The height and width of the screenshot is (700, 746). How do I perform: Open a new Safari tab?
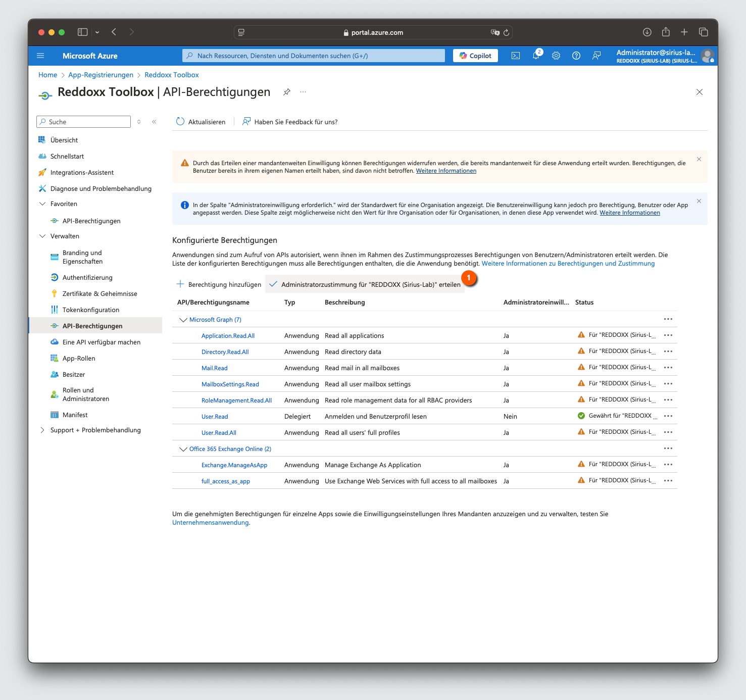coord(684,32)
